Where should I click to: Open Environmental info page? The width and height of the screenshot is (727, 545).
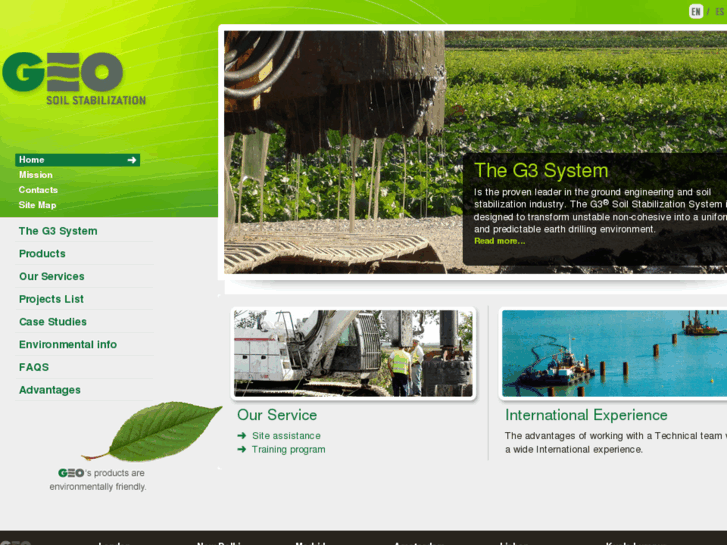point(68,345)
